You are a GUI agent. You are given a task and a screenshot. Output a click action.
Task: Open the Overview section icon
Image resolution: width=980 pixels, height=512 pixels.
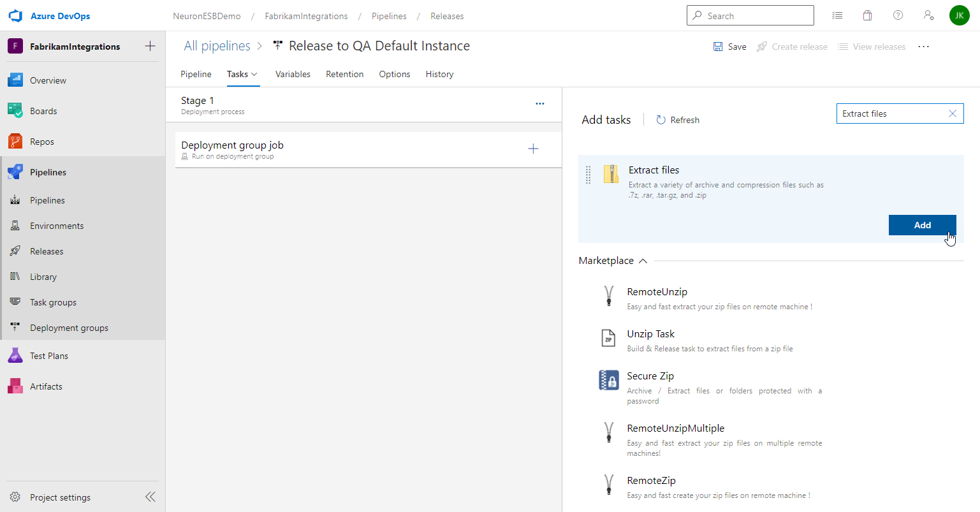15,80
